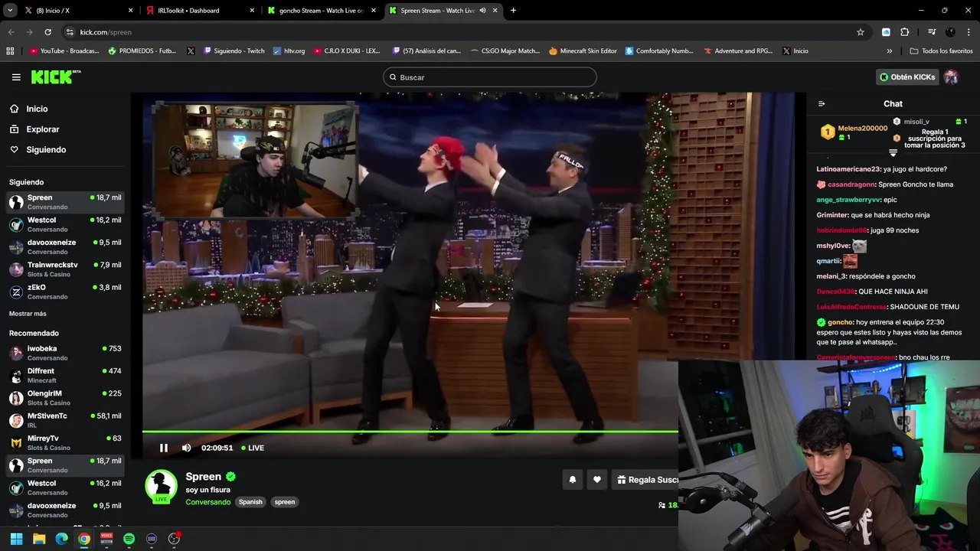Open the Conversando category link under Spreen's name

click(x=208, y=502)
